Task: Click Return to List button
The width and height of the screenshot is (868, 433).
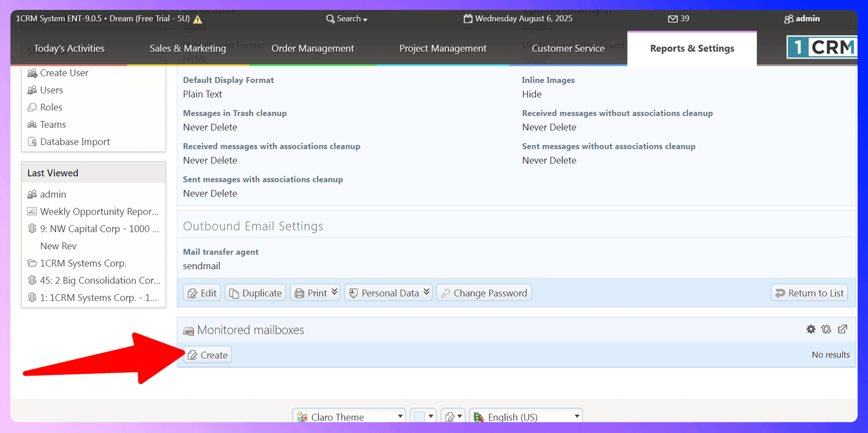Action: click(x=809, y=293)
